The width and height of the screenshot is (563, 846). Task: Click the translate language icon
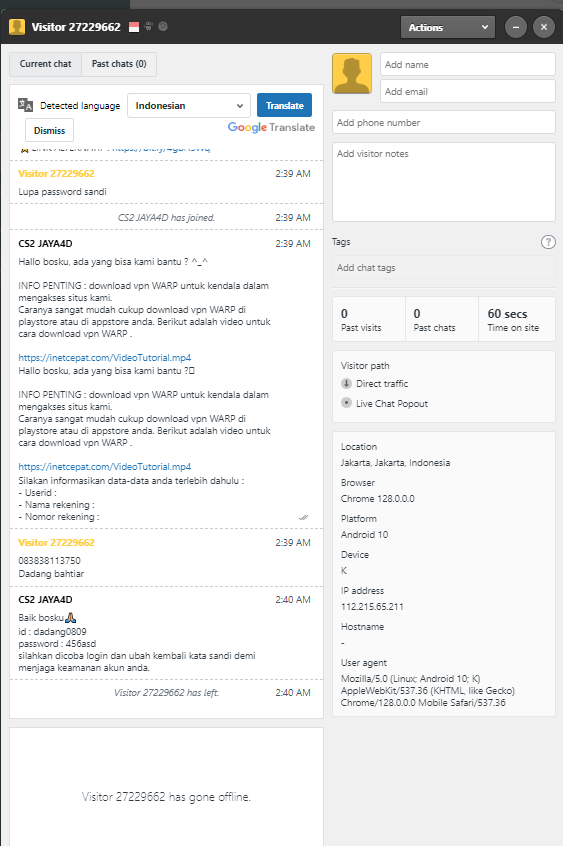coord(25,105)
